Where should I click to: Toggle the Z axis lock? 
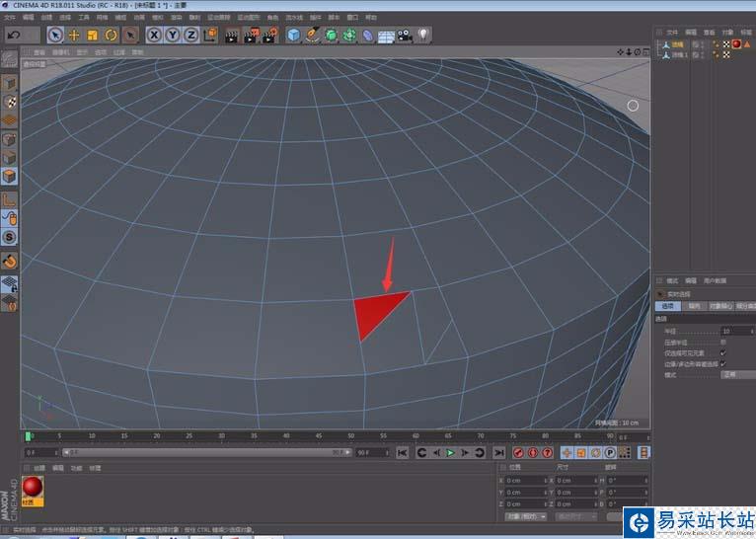tap(190, 35)
